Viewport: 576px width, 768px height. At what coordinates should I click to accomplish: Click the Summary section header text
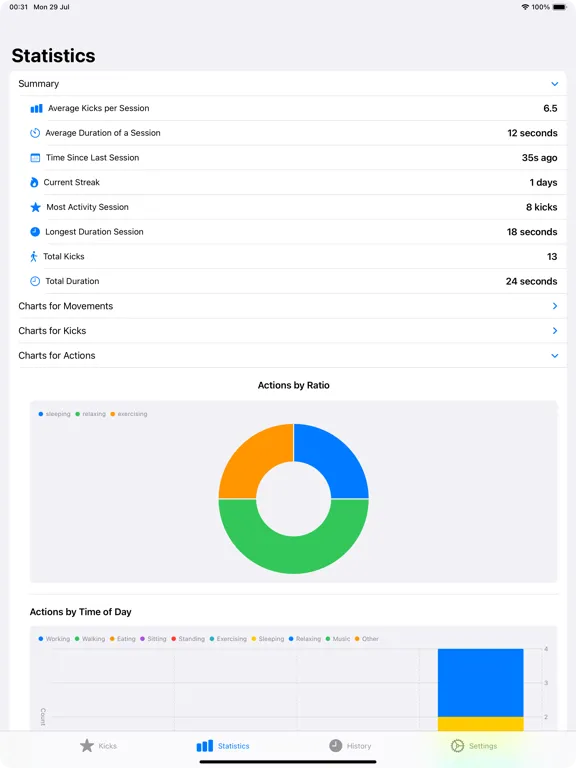[x=39, y=84]
